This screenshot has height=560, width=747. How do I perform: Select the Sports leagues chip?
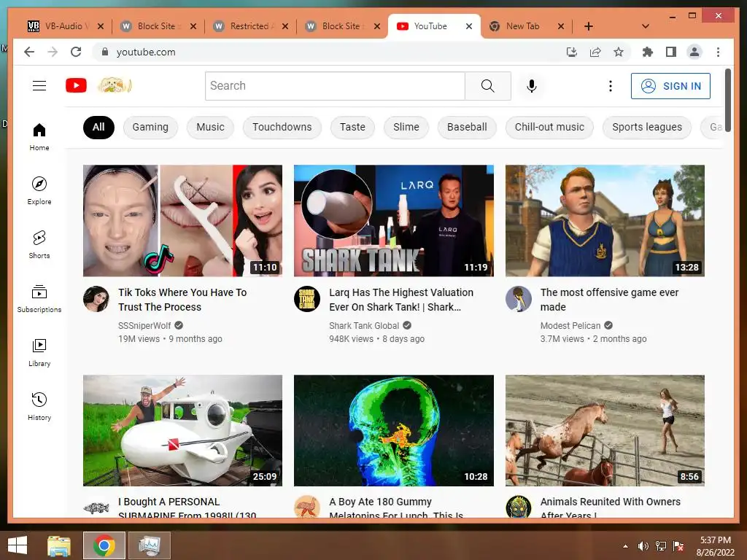[x=647, y=127]
